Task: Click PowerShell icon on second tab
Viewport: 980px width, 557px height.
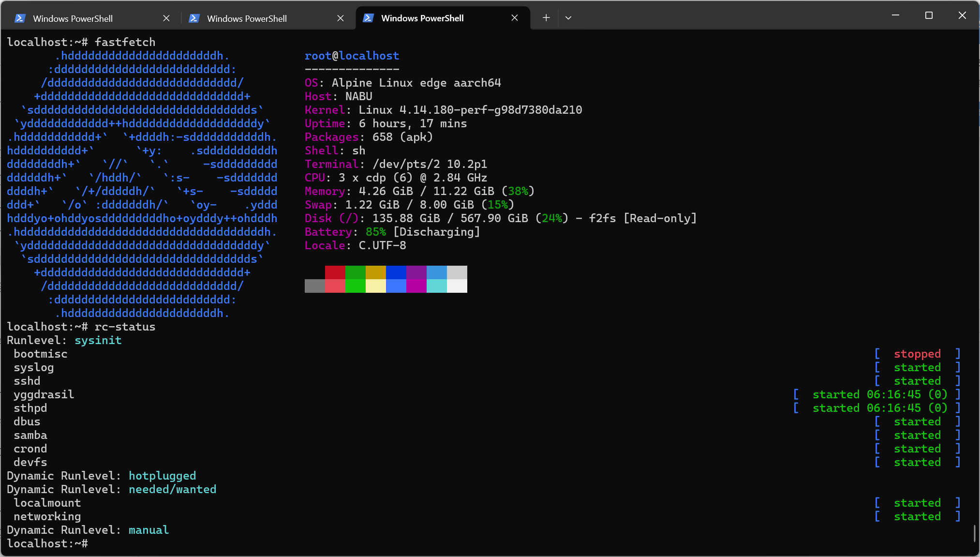Action: click(194, 18)
